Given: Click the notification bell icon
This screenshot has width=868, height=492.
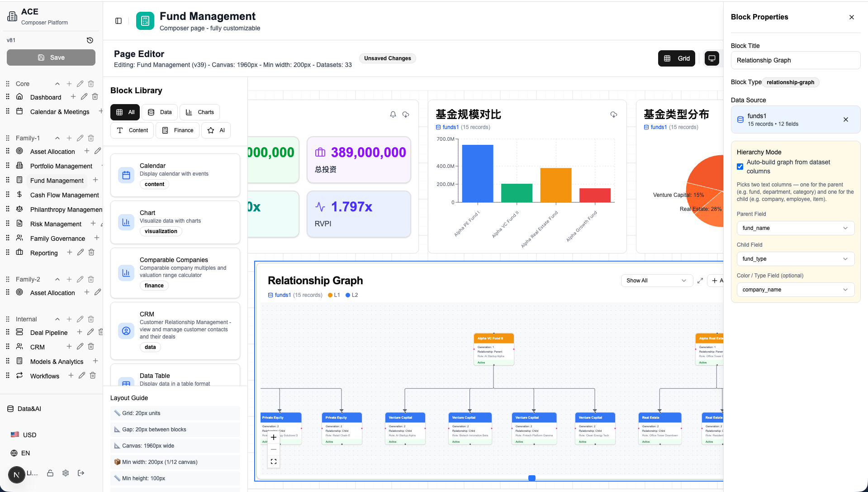Looking at the screenshot, I should pos(393,115).
